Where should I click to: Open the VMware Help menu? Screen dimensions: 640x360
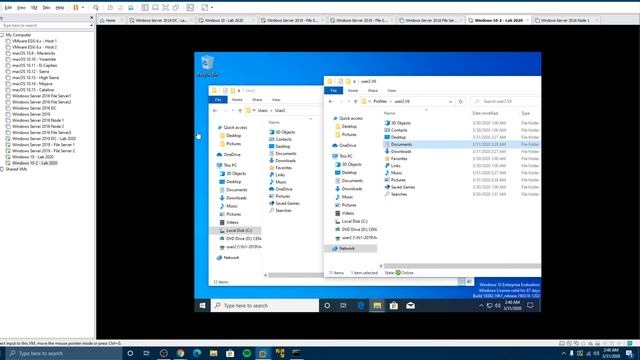(x=60, y=7)
